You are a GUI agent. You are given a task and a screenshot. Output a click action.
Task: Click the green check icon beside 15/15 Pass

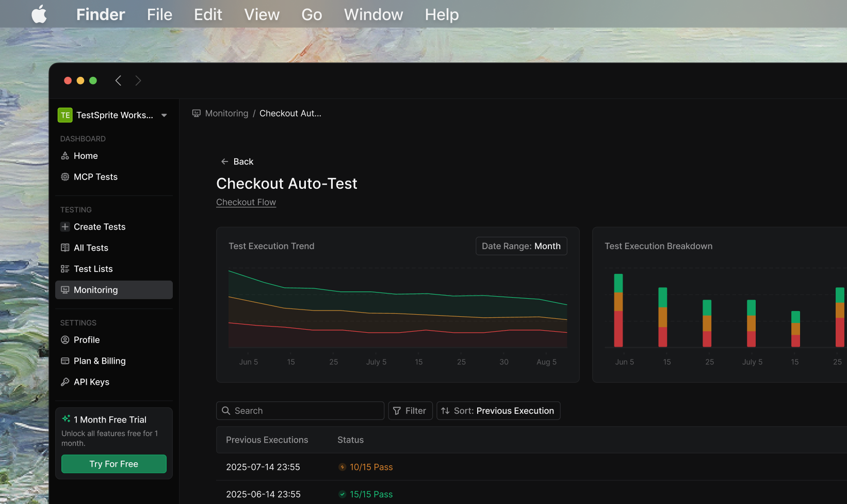point(342,494)
